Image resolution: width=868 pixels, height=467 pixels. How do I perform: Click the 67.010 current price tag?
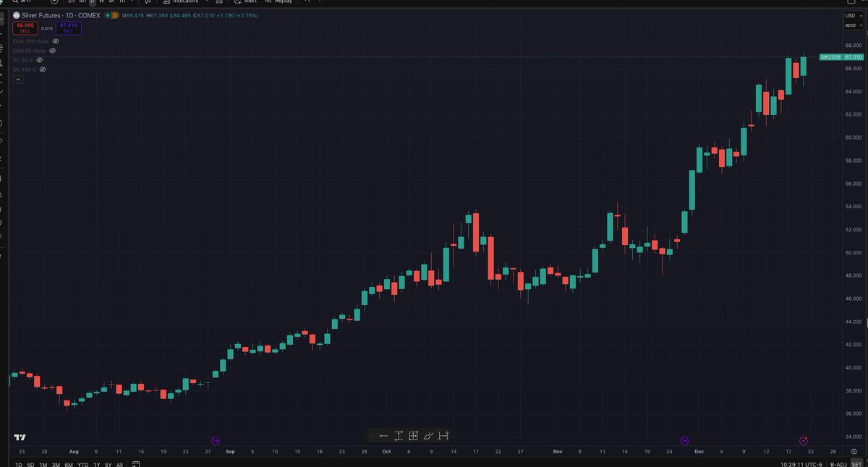coord(854,56)
